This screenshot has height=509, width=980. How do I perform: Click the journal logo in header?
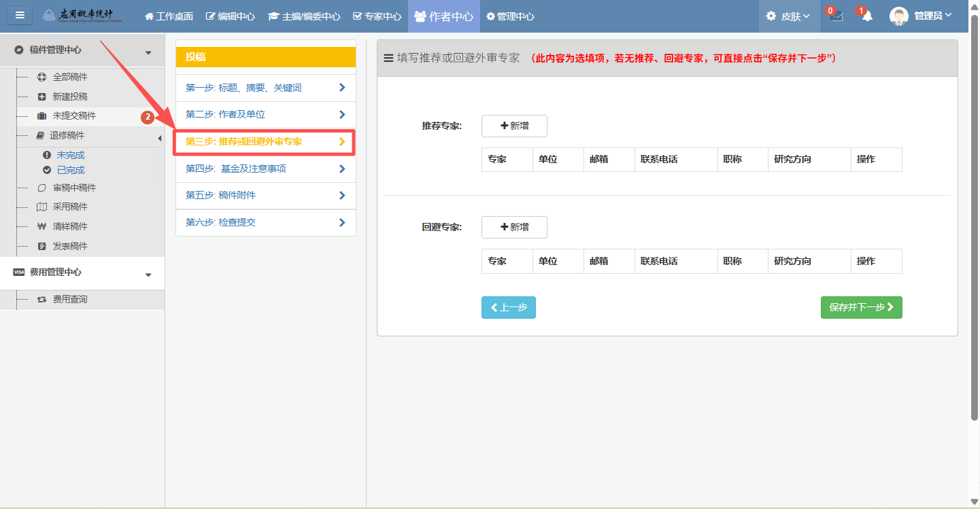[82, 16]
